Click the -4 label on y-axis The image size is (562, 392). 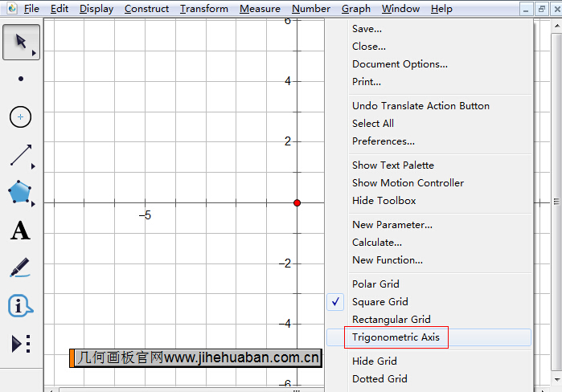[285, 324]
